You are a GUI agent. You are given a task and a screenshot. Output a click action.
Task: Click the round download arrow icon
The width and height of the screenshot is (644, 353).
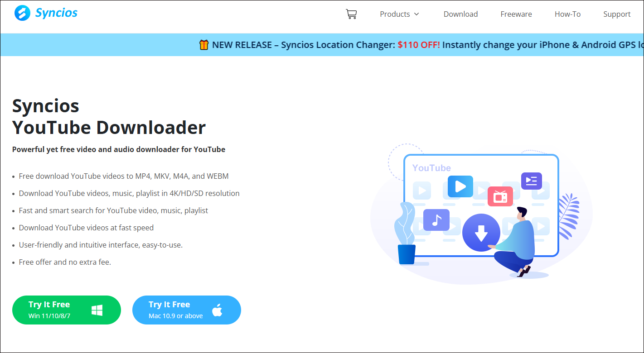point(481,233)
